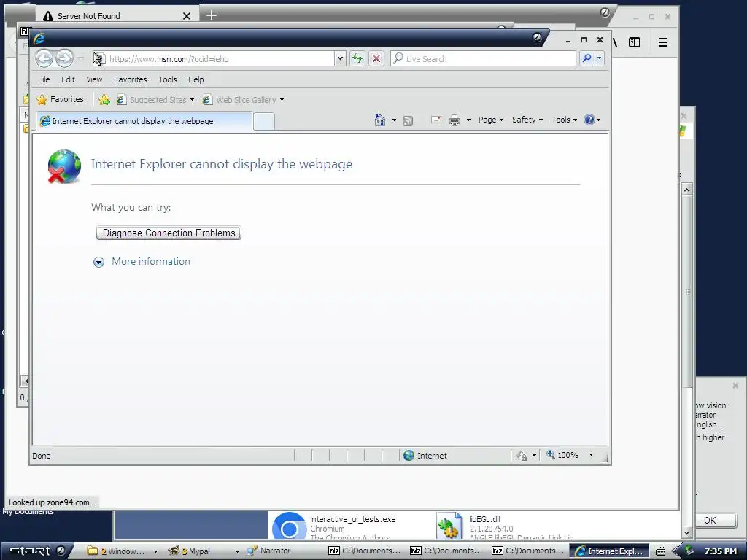
Task: Open the Favorites menu in the menu bar
Action: coord(130,79)
